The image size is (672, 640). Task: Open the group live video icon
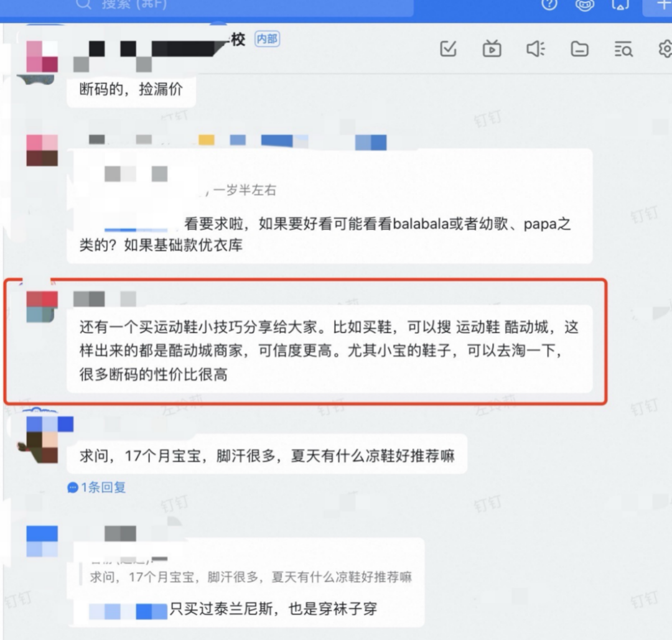coord(492,49)
